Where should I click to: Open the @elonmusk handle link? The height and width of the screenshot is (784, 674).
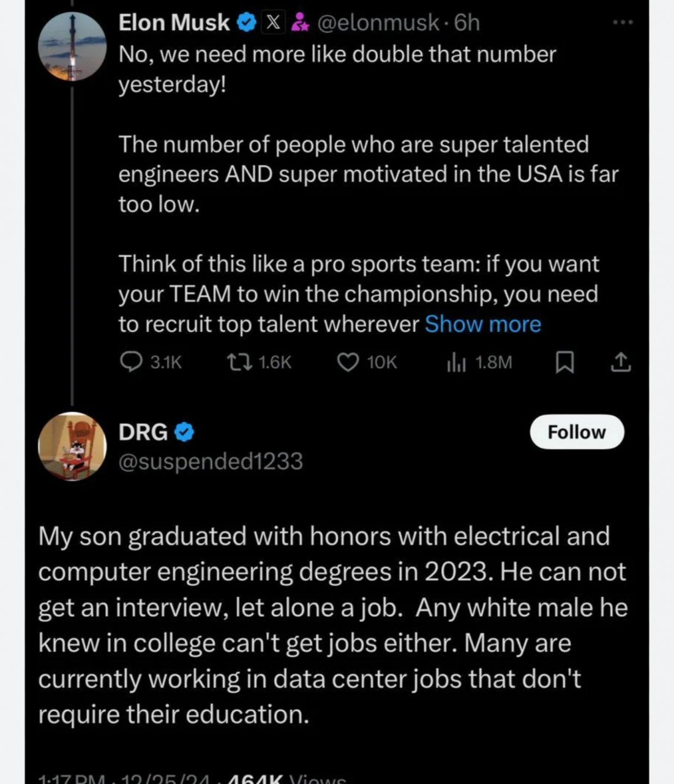click(377, 23)
